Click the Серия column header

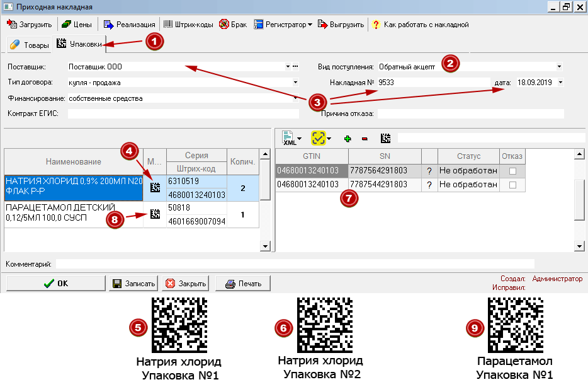tap(196, 155)
